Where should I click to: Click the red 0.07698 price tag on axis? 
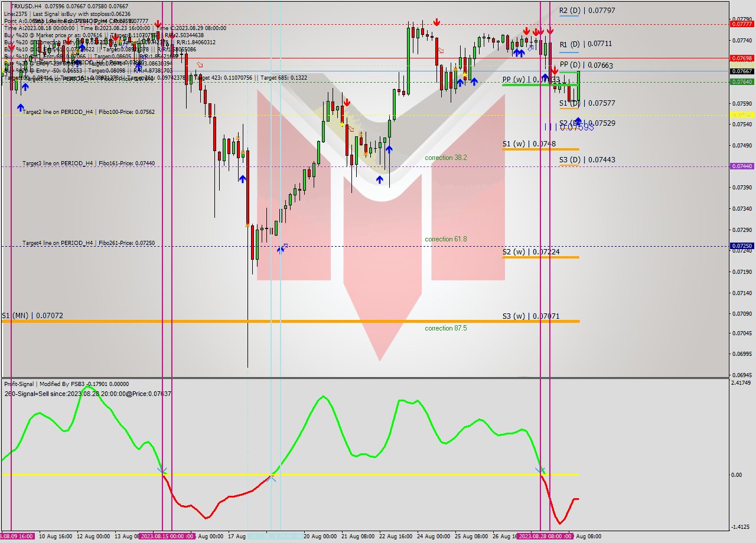point(742,58)
